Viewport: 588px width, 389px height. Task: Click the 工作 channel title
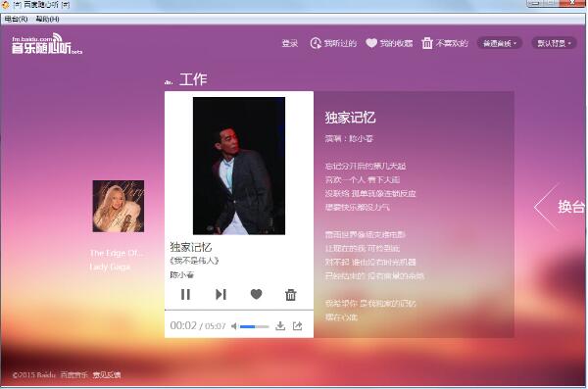coord(193,79)
